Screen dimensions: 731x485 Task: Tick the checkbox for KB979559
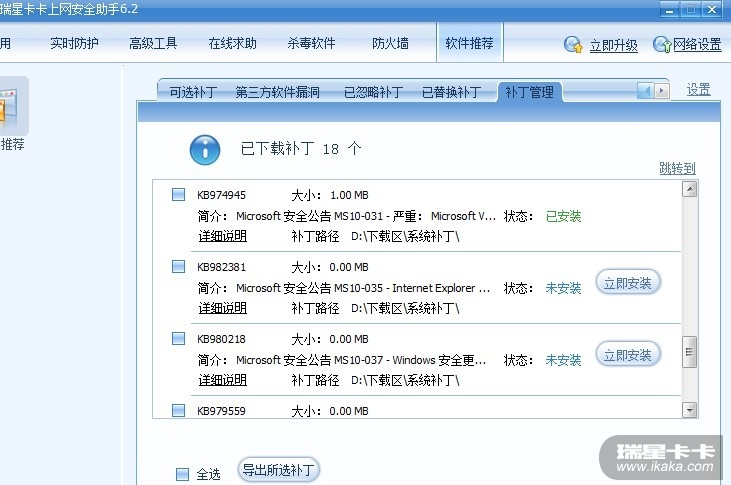[x=179, y=410]
